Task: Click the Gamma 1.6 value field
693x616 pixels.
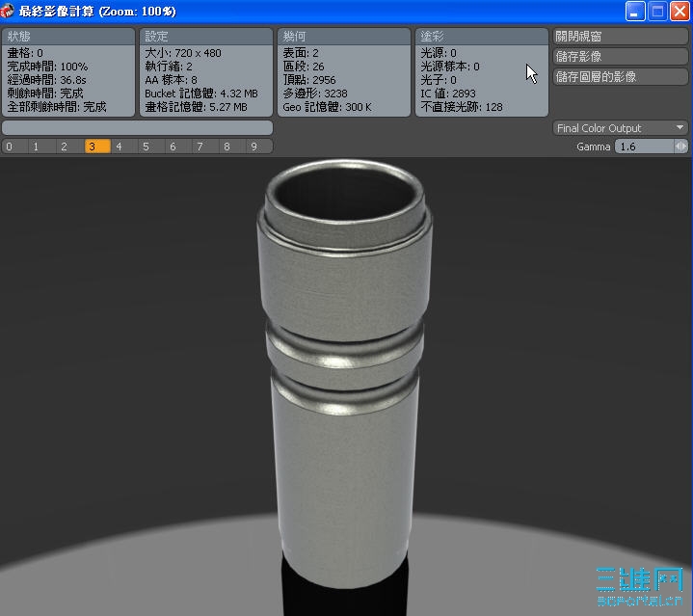Action: 645,147
